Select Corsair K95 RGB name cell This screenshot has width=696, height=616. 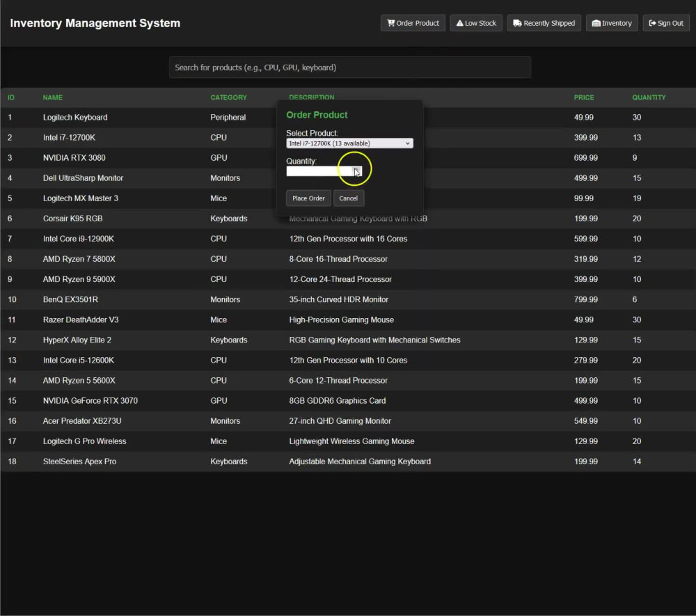tap(72, 219)
